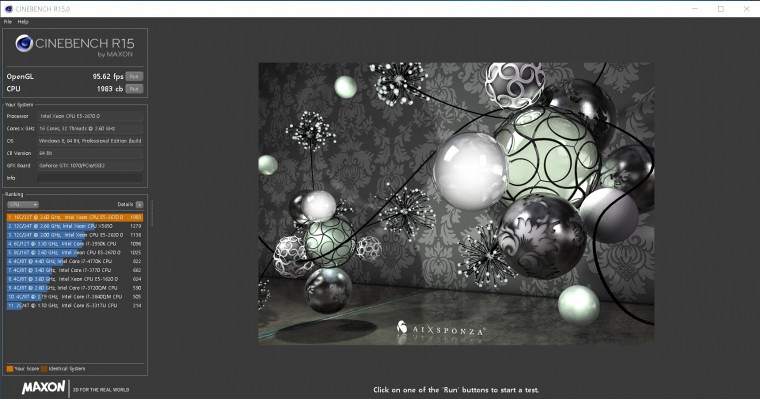
Task: Click the MAXON logo at the bottom left
Action: (x=43, y=387)
